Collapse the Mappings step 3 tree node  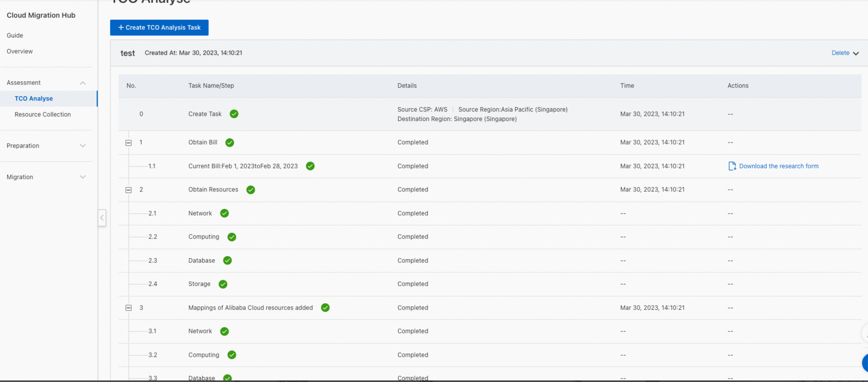point(128,308)
